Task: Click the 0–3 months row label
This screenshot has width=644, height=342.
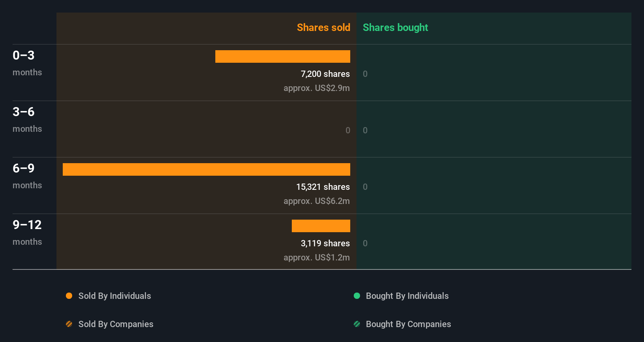Action: click(27, 63)
